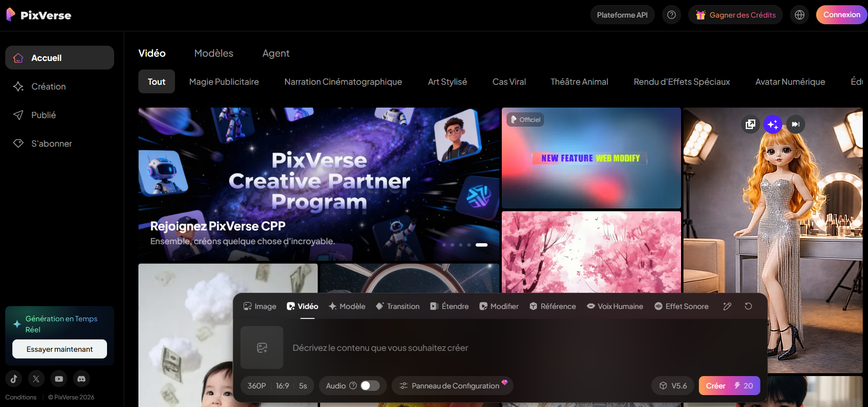Viewport: 868px width, 407px height.
Task: Select the Rendu d'Effets Spéciaux filter
Action: 682,81
